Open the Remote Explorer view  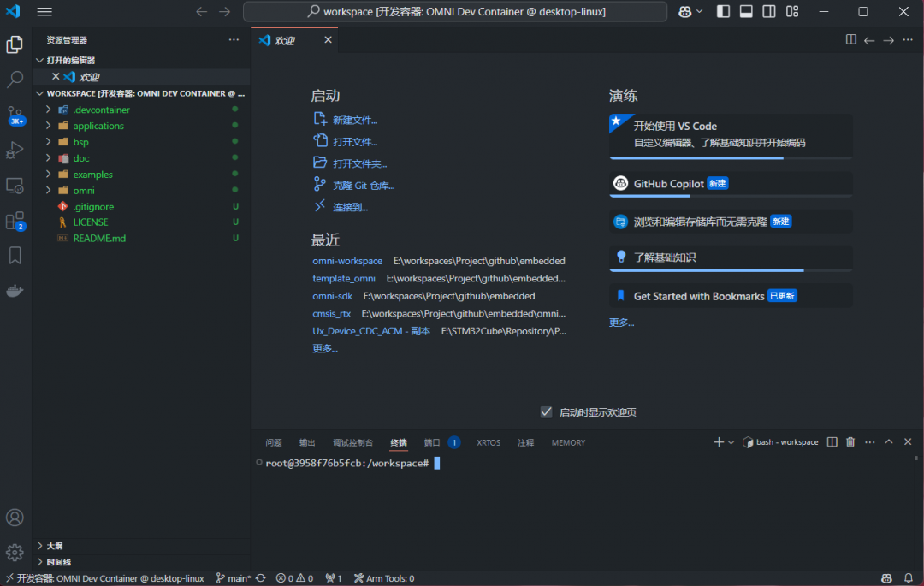click(15, 186)
